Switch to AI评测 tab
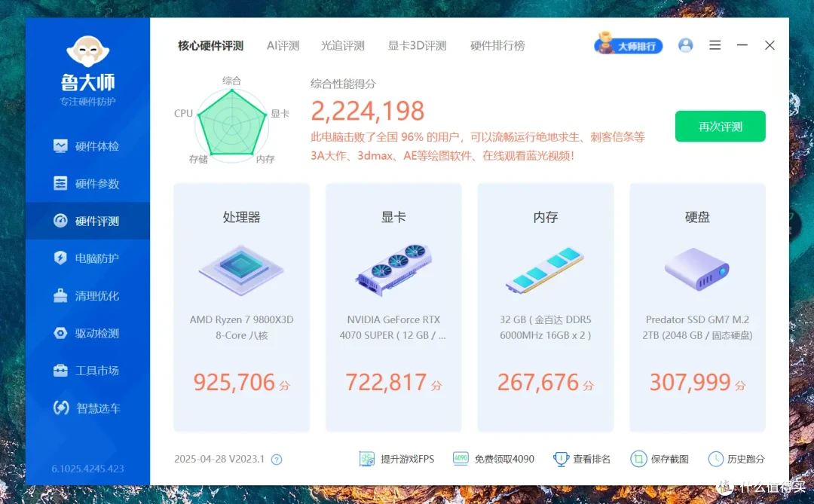Image resolution: width=814 pixels, height=504 pixels. pos(283,46)
